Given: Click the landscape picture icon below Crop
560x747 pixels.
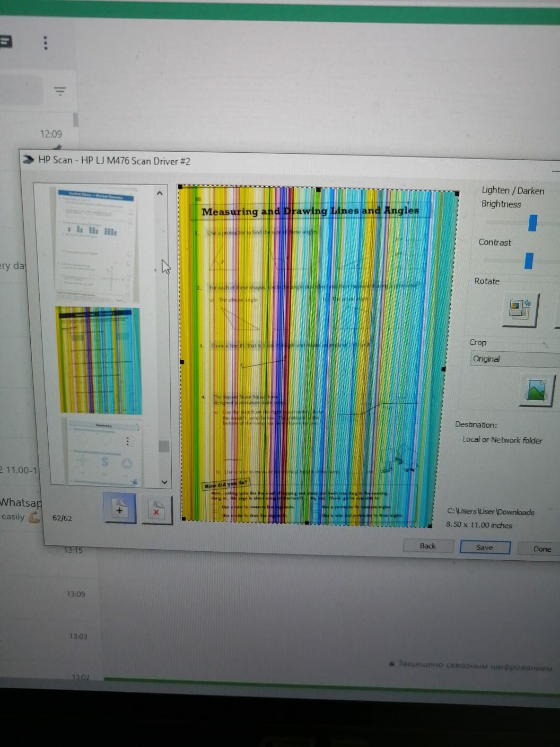Looking at the screenshot, I should [x=536, y=390].
